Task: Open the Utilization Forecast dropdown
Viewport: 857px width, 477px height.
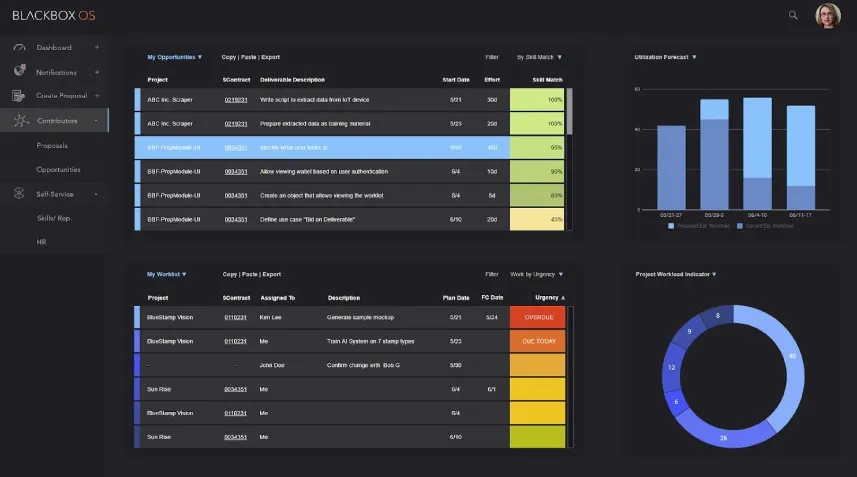Action: click(x=665, y=57)
